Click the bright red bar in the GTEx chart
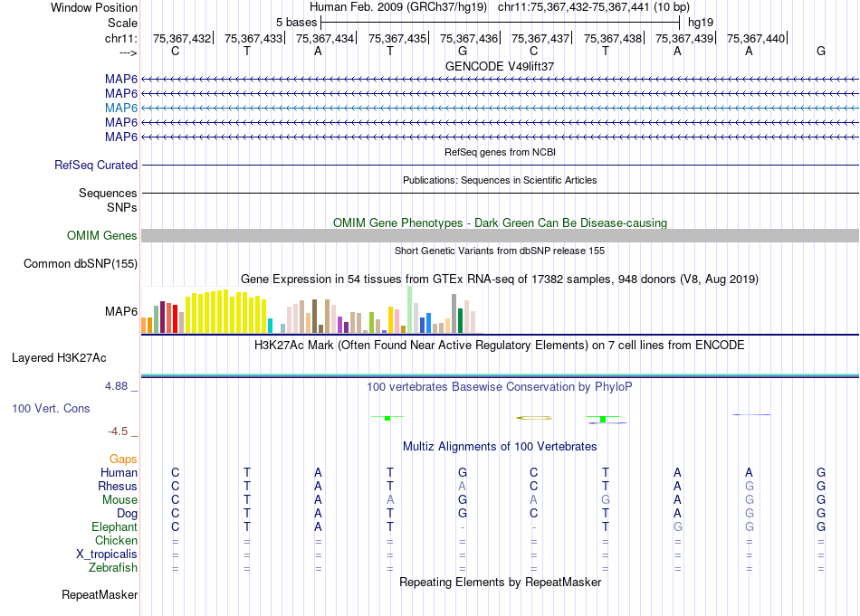Image resolution: width=860 pixels, height=616 pixels. pos(175,319)
